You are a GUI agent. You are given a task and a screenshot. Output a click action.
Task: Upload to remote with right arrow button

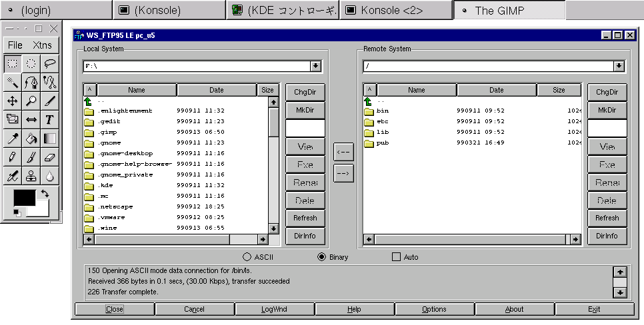point(343,173)
